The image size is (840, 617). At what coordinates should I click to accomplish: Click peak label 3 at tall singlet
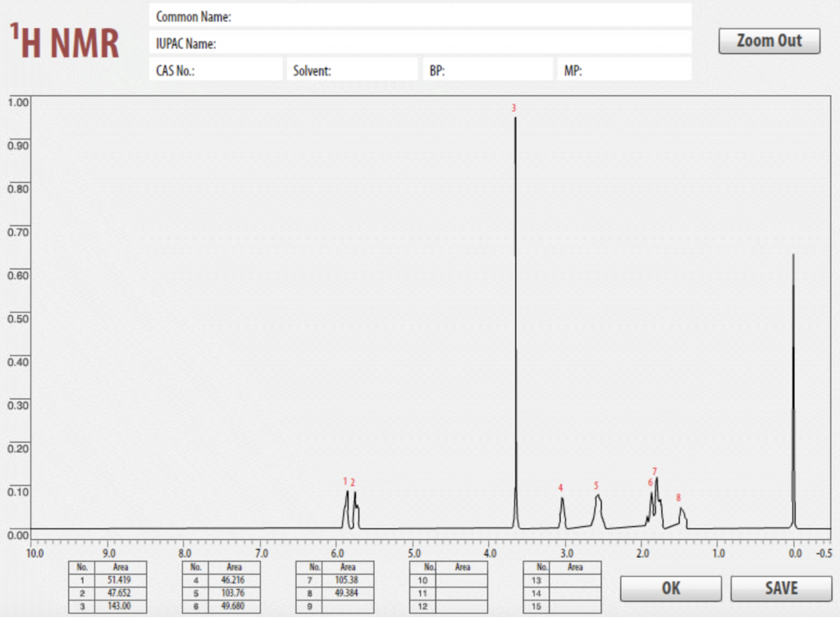coord(514,107)
